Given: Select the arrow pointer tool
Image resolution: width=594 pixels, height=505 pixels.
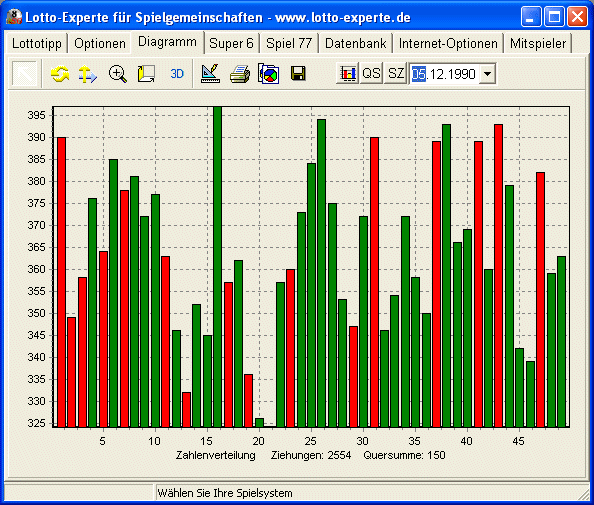Looking at the screenshot, I should pyautogui.click(x=25, y=73).
